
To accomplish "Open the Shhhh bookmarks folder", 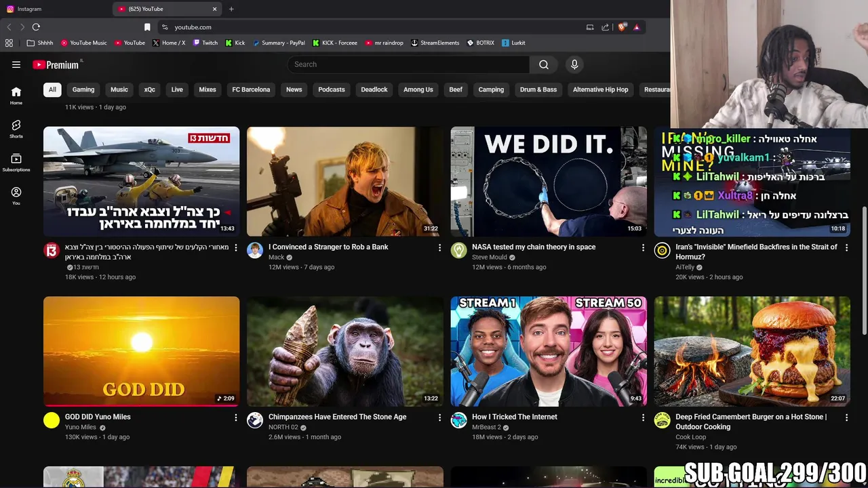I will coord(40,43).
